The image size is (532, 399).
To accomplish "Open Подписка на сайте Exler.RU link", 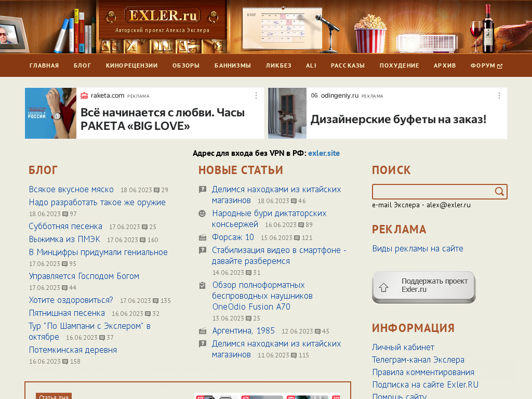I will click(425, 385).
